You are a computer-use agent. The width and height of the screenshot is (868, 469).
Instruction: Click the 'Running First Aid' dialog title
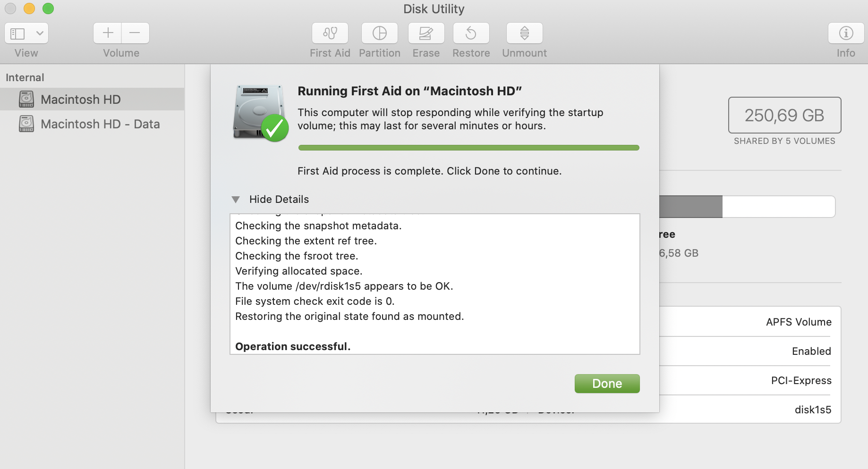[x=409, y=91]
